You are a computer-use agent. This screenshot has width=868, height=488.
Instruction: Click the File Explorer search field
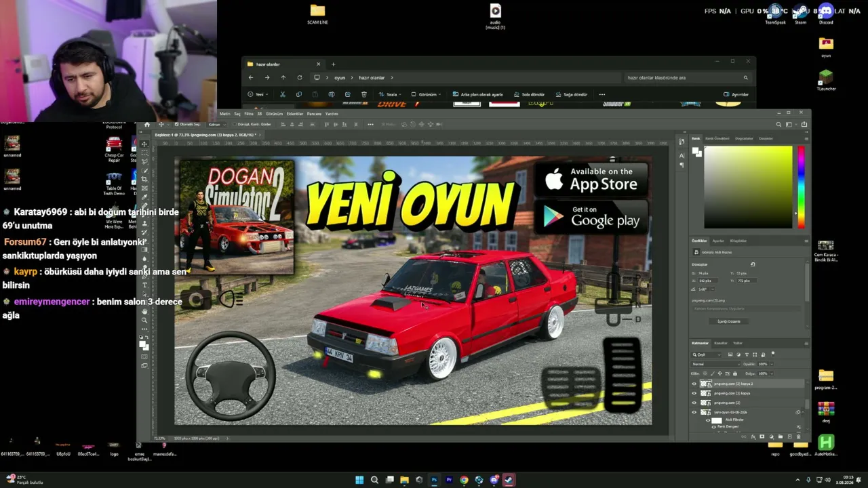[x=688, y=78]
